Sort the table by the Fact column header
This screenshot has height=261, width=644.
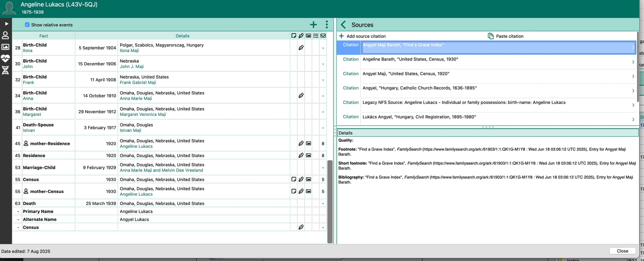pyautogui.click(x=44, y=36)
